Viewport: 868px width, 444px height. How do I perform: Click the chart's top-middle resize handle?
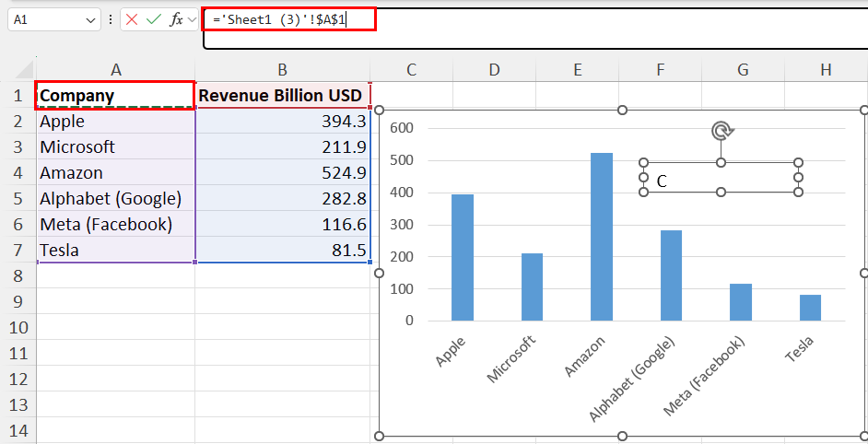point(622,111)
